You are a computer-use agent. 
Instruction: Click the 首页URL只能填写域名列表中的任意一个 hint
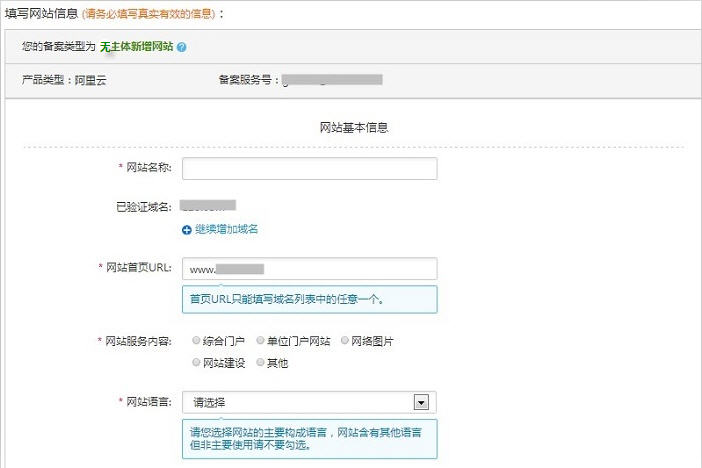coord(310,299)
